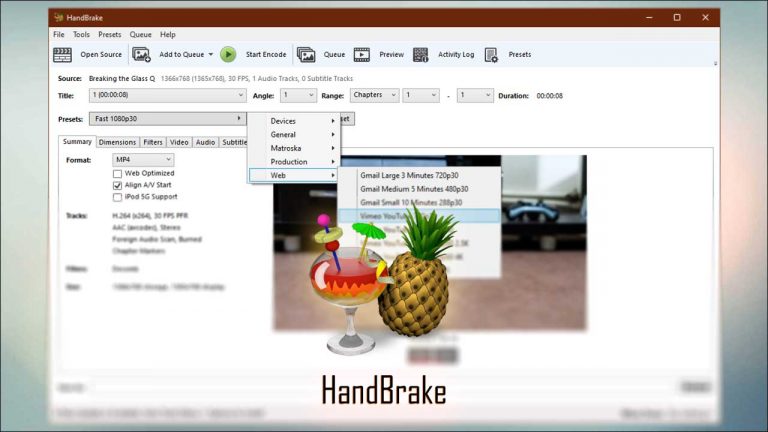Click the HandBrake title bar app icon
The image size is (768, 432).
tap(59, 18)
